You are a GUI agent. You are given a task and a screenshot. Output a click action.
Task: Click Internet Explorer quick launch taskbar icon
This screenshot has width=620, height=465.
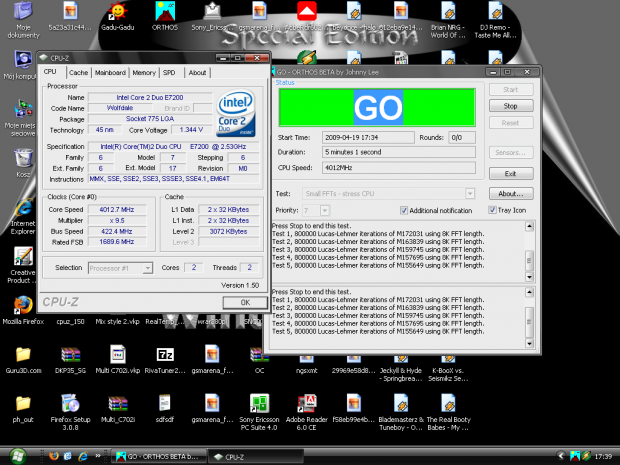coord(83,456)
